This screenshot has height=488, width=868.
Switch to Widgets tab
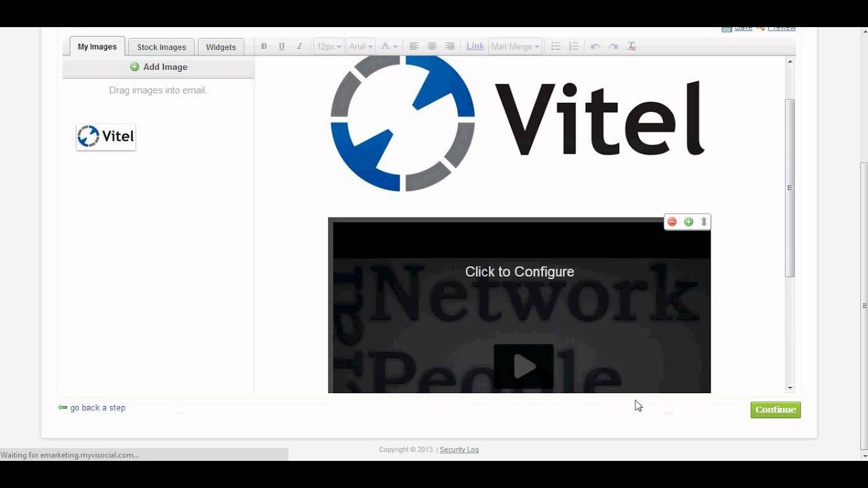tap(221, 47)
